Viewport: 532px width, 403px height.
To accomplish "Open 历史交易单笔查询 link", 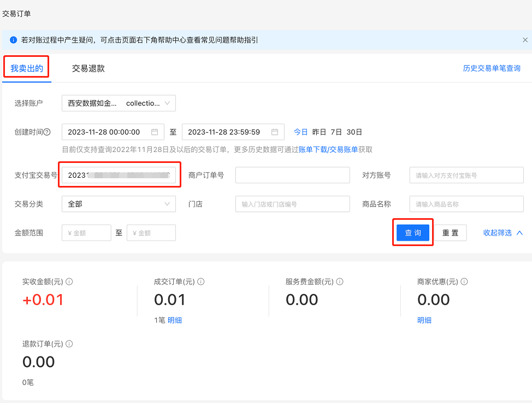I will pyautogui.click(x=492, y=68).
